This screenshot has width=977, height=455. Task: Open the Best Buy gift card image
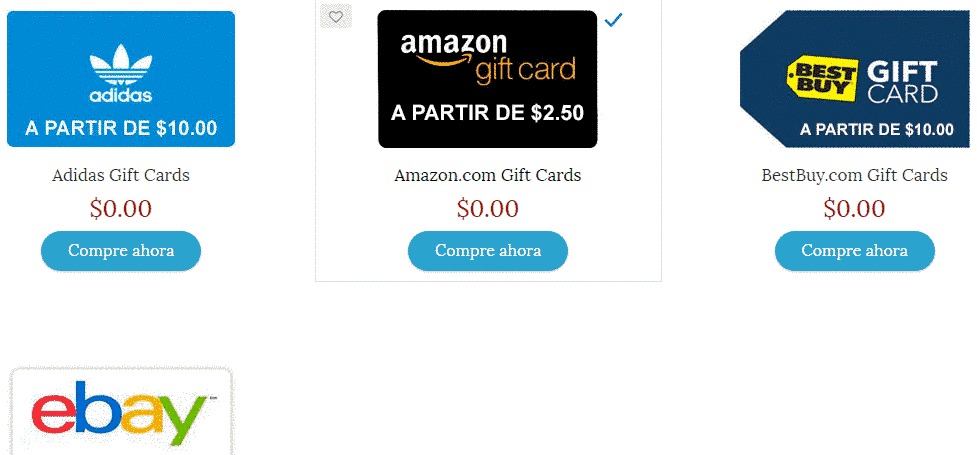tap(855, 79)
